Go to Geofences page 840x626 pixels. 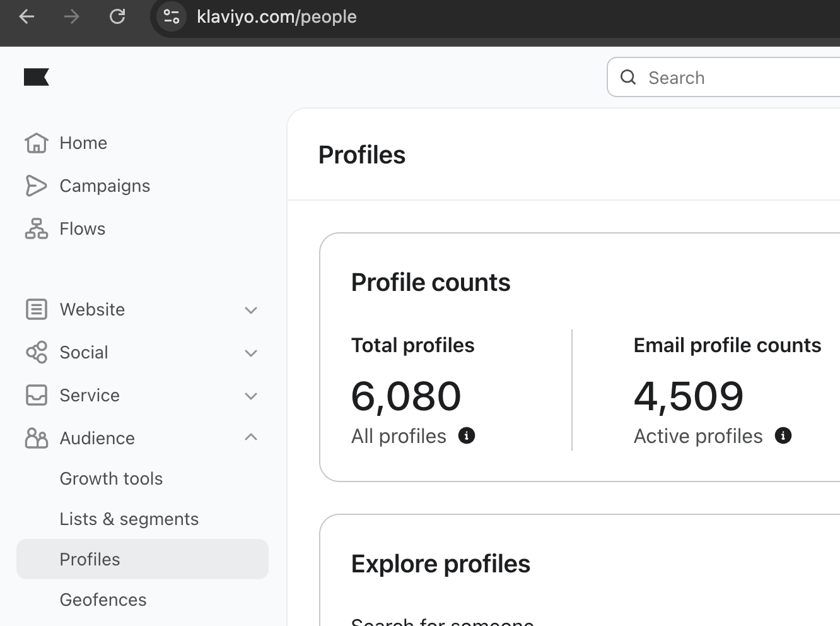[103, 600]
